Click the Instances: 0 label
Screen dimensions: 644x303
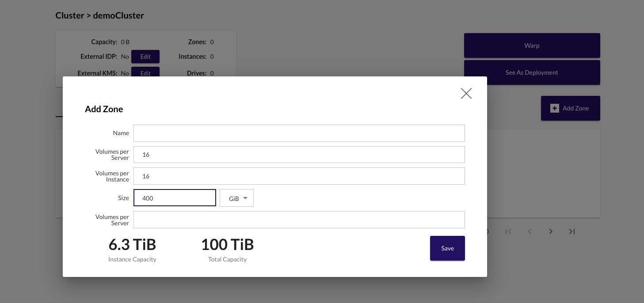coord(196,57)
